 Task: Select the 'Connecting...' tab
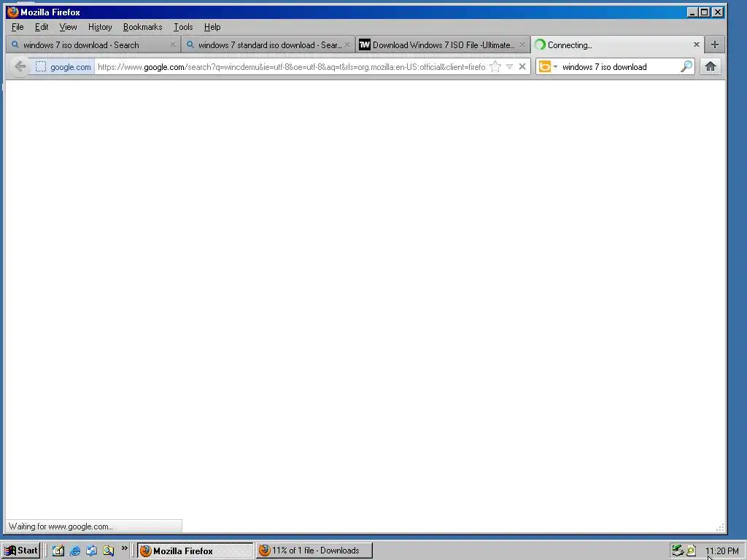click(x=617, y=44)
